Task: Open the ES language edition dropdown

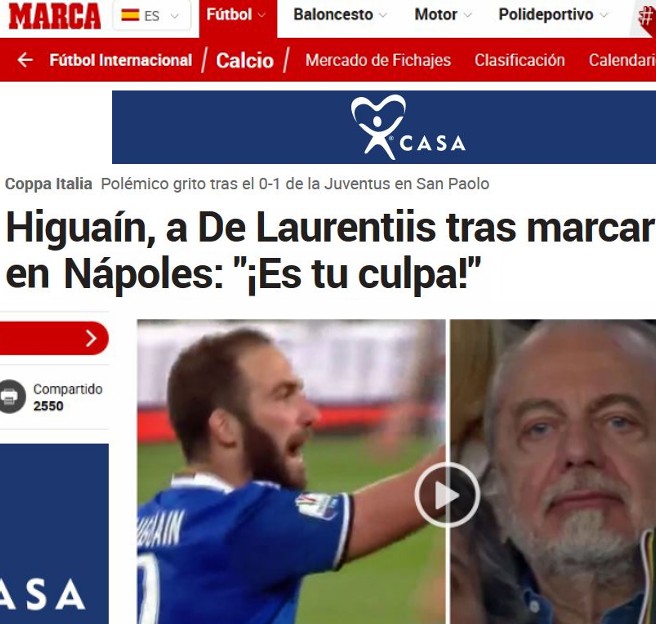Action: 151,16
